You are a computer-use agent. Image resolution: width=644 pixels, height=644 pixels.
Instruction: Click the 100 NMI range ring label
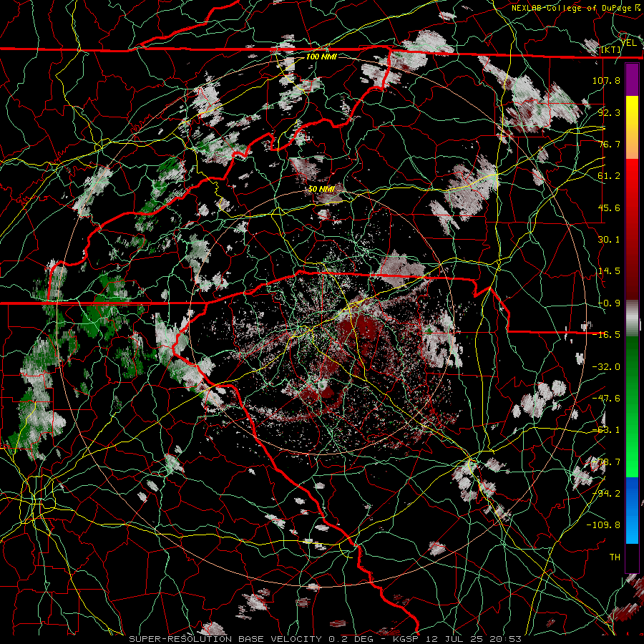pos(321,57)
